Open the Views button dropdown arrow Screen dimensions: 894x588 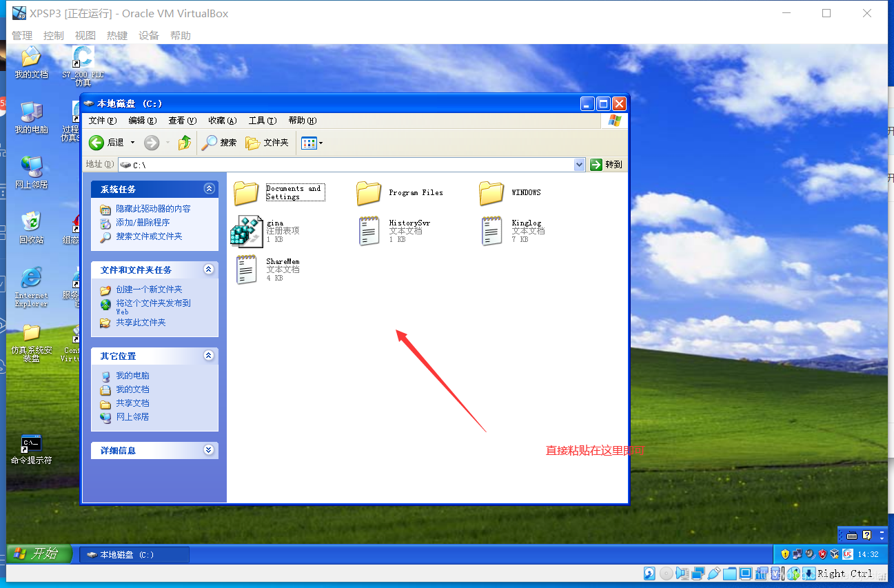pyautogui.click(x=321, y=143)
